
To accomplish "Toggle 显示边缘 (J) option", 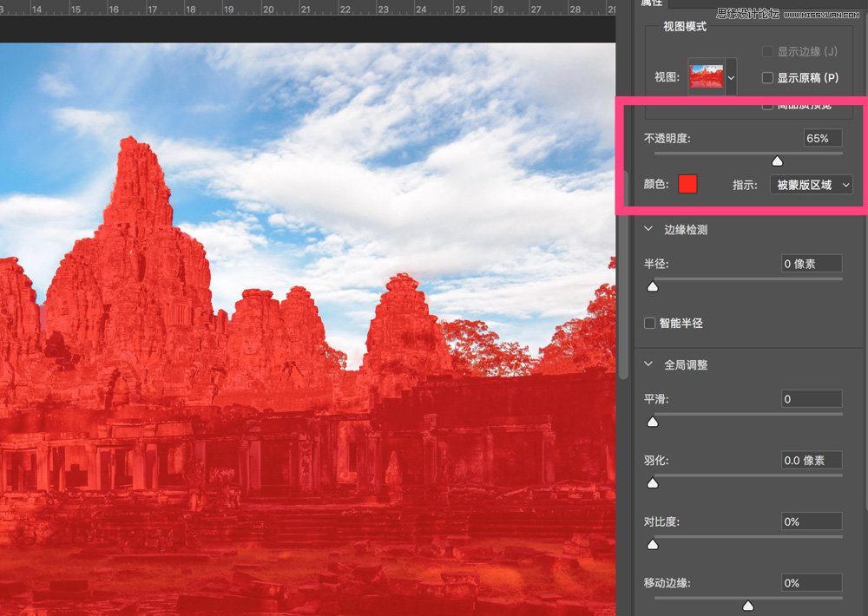I will [x=767, y=51].
